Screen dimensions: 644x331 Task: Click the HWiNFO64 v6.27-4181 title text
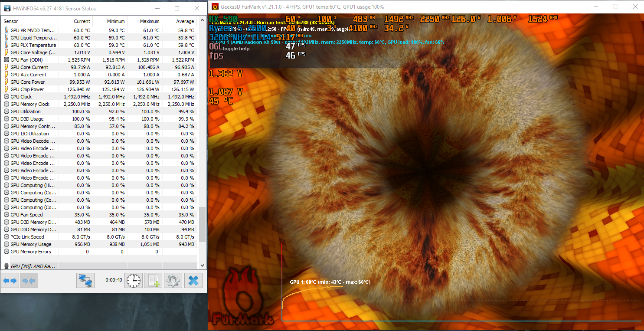point(55,8)
